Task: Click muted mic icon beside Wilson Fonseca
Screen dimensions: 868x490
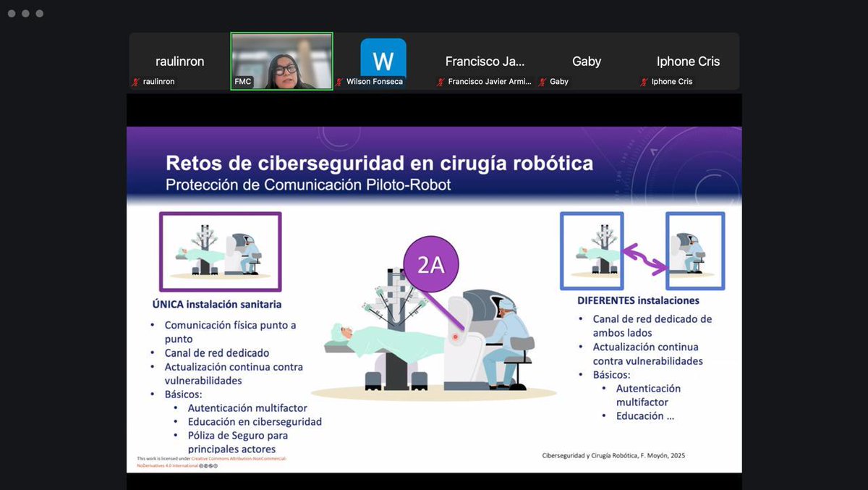Action: (x=339, y=82)
